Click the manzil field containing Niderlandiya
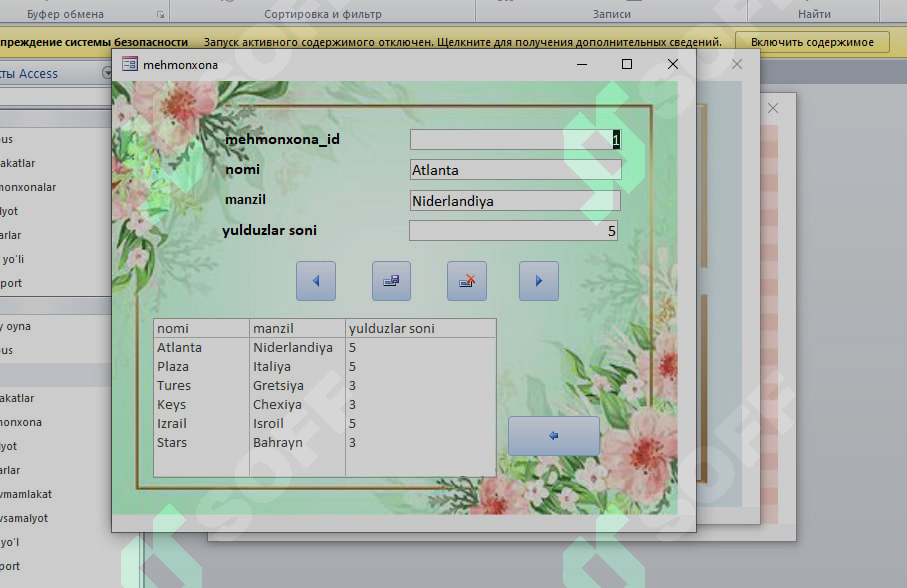The width and height of the screenshot is (907, 588). tap(515, 201)
